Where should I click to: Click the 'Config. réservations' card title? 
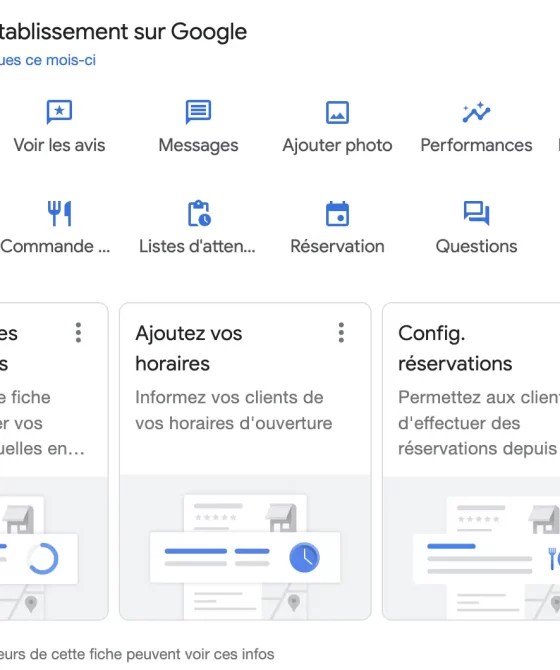click(x=455, y=348)
